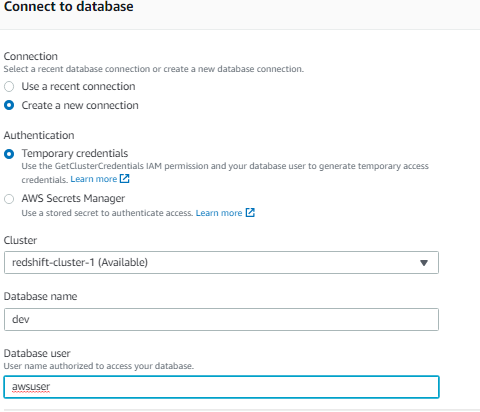480x412 pixels.
Task: Click the "Use a recent connection" label text
Action: tap(79, 86)
